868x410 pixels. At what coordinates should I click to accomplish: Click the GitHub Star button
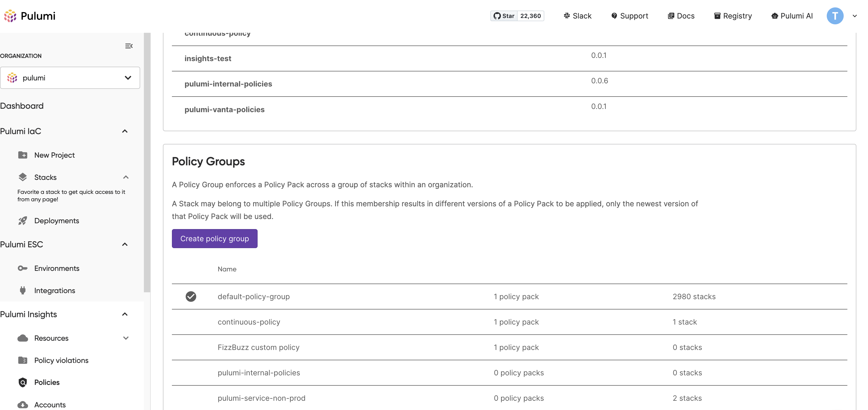tap(504, 16)
